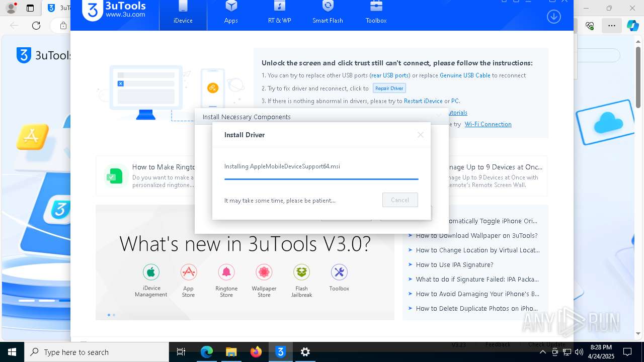This screenshot has height=362, width=644.
Task: Click the first banner carousel dot
Action: coord(109,315)
